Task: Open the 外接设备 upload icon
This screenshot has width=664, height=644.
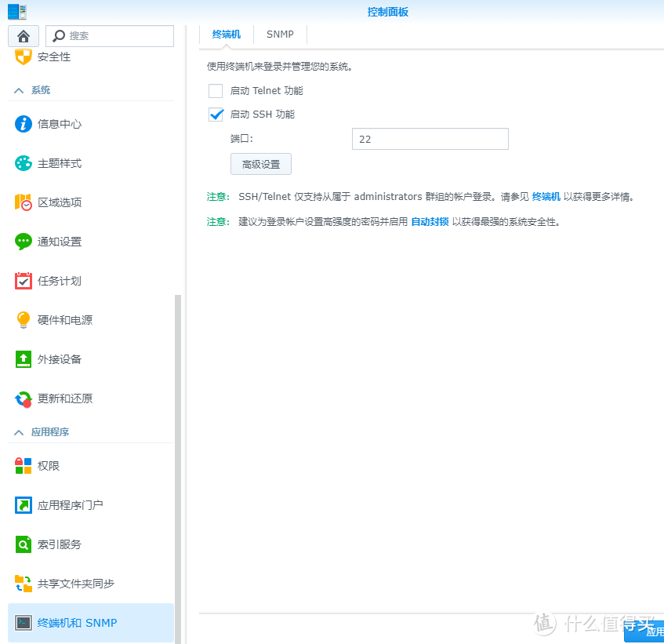Action: [24, 359]
